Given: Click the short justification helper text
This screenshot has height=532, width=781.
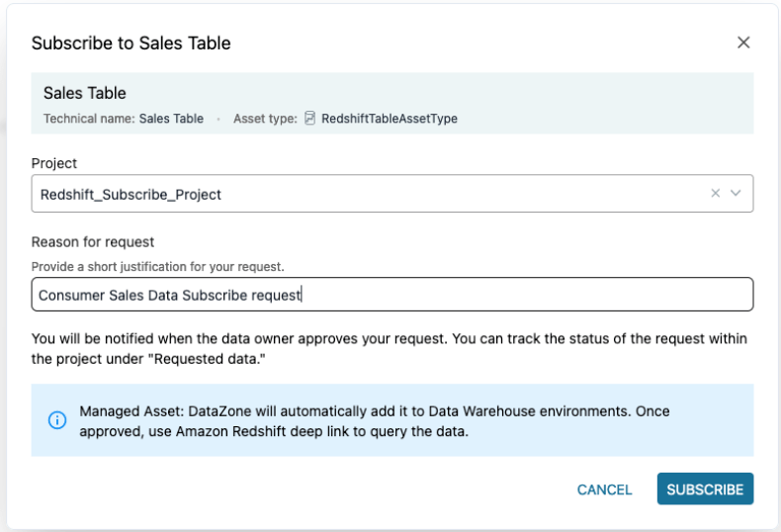Looking at the screenshot, I should point(157,267).
